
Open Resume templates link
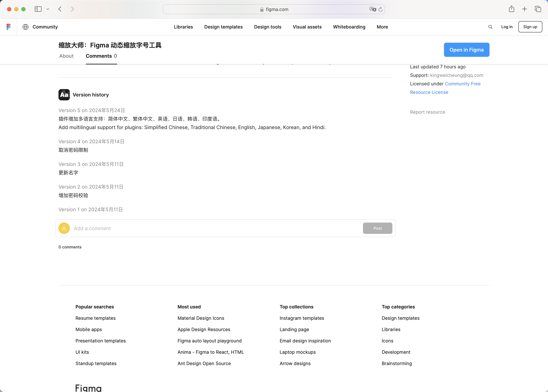(96, 318)
